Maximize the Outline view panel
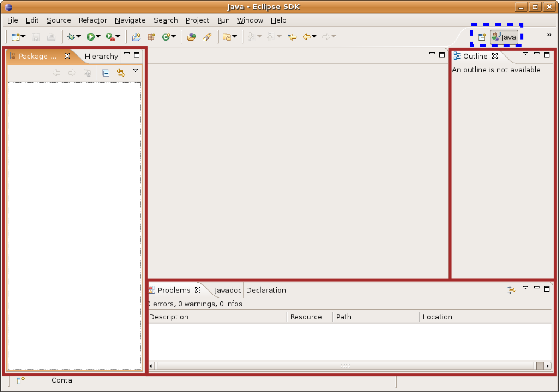559x392 pixels. (547, 55)
